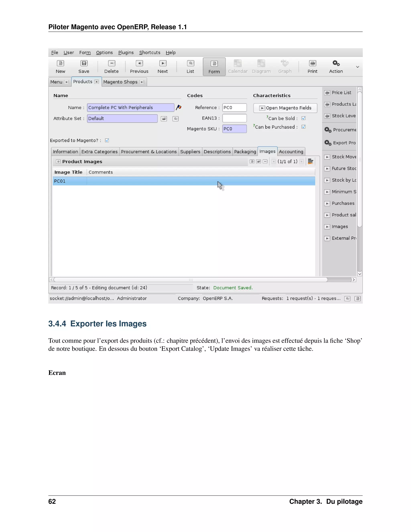Go to previous Product Images page arrow
Screen dimensions: 411x532
pos(274,161)
